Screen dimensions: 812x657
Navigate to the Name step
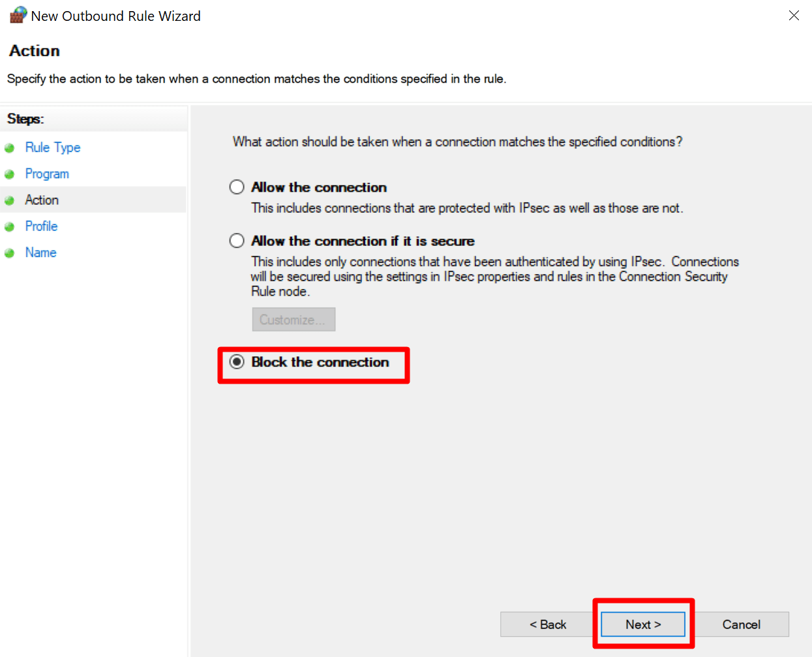click(40, 252)
